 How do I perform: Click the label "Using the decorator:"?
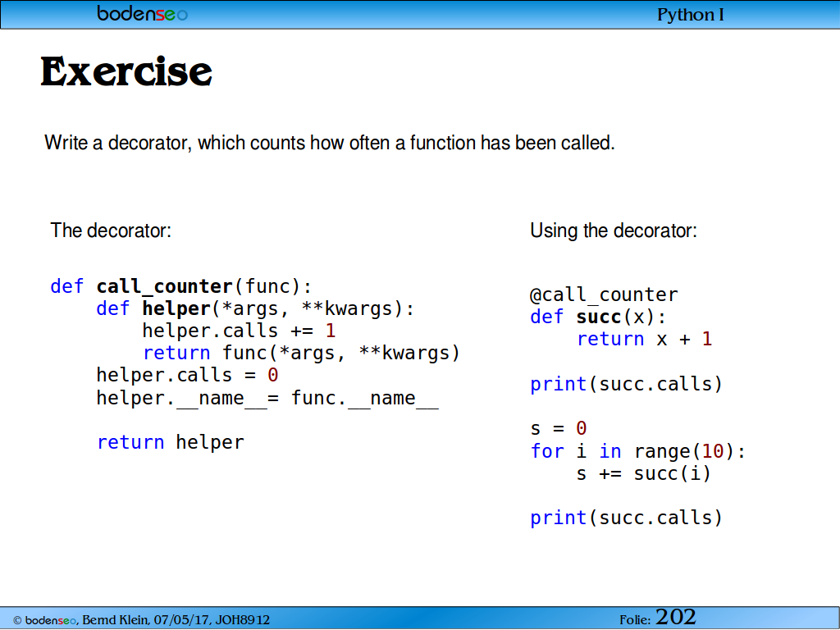[x=614, y=231]
